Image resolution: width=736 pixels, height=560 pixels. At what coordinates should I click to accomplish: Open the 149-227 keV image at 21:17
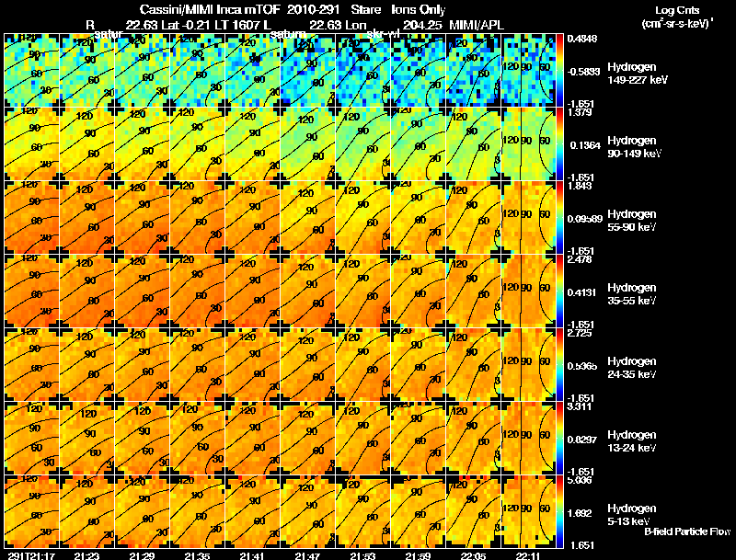point(32,71)
